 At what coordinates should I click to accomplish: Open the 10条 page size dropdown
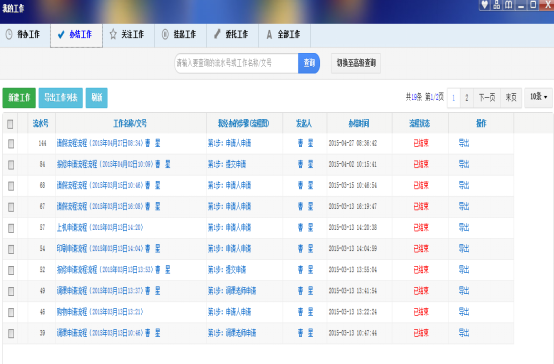coord(538,97)
